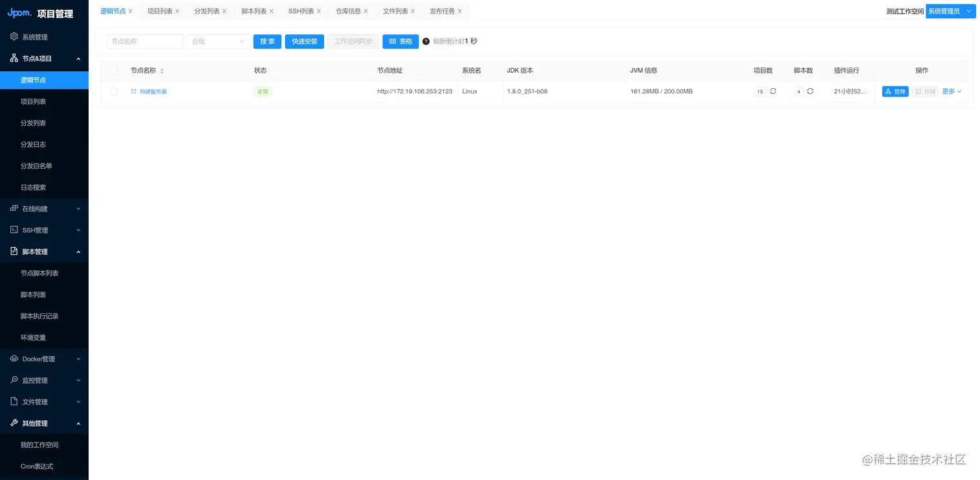Expand the 更多 actions dropdown for the node row
The image size is (980, 480).
(x=951, y=91)
